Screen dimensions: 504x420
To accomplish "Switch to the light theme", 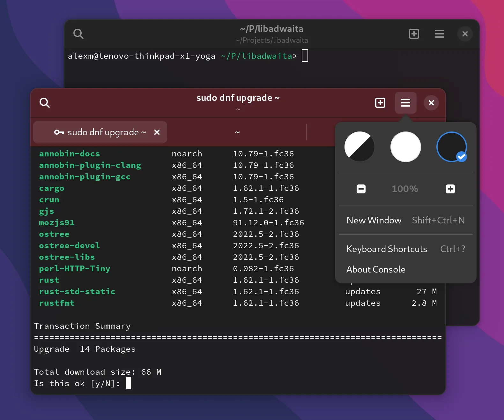I will 405,147.
